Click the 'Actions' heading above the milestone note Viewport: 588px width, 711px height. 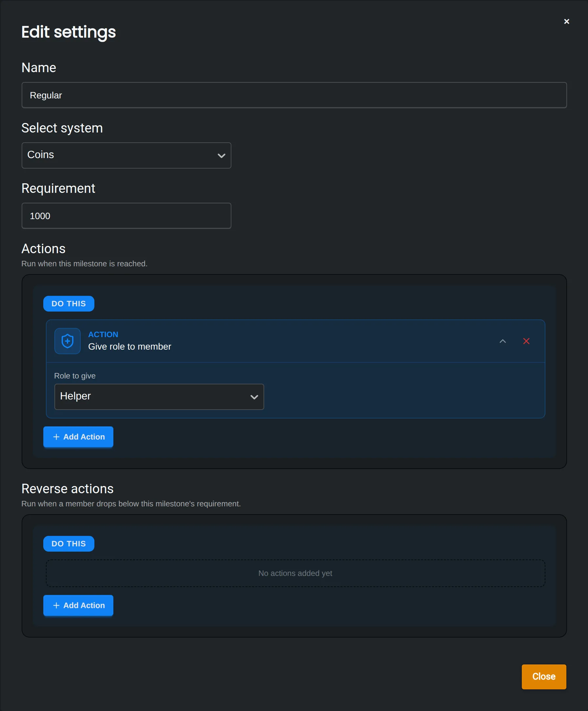[x=43, y=249]
